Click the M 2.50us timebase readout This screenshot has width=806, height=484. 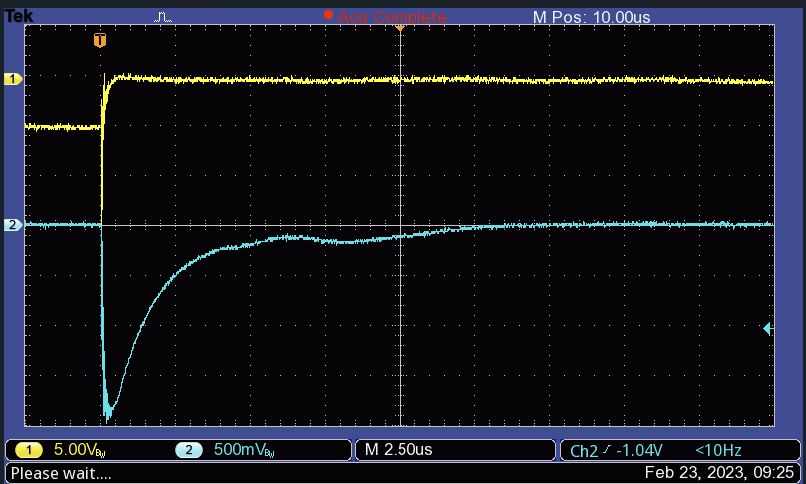[398, 450]
